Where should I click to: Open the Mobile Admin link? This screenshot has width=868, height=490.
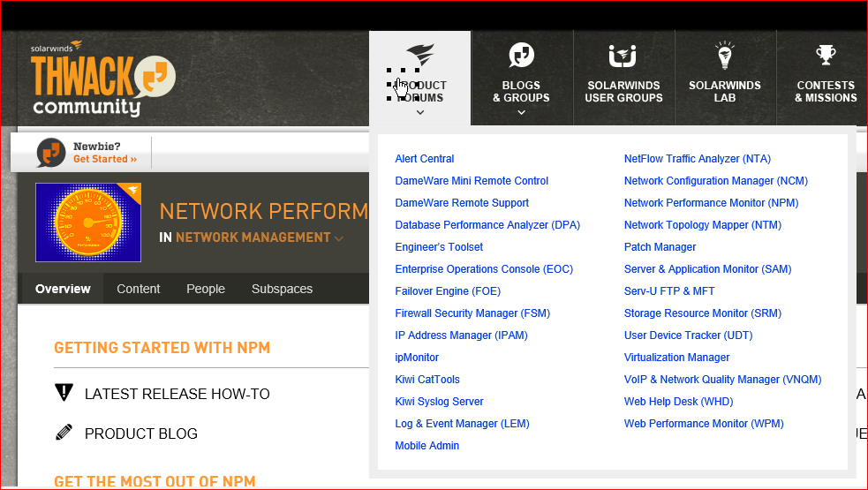(x=426, y=446)
